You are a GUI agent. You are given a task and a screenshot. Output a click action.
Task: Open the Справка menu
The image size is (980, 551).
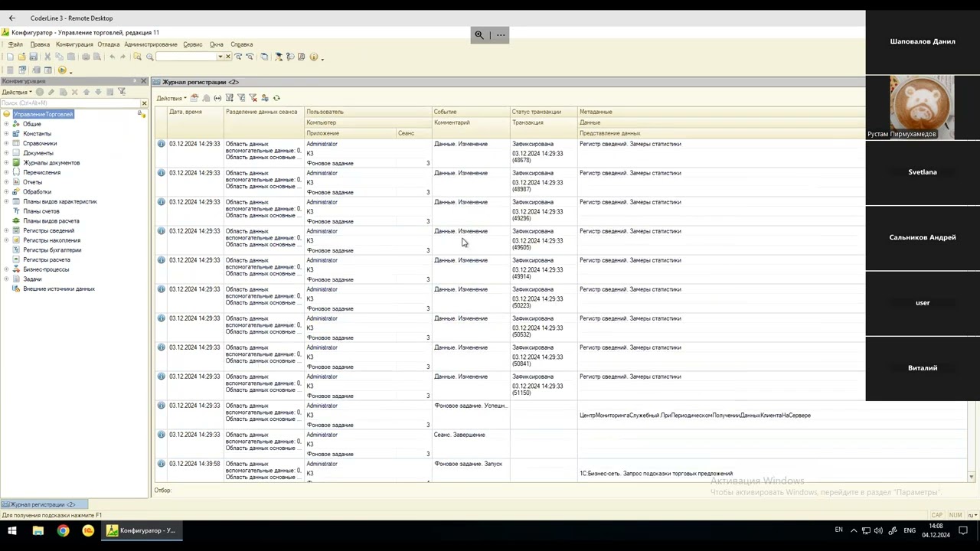pos(242,44)
